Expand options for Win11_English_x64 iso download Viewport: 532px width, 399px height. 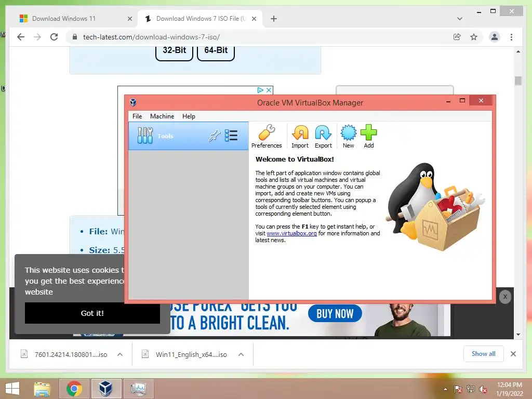[241, 354]
